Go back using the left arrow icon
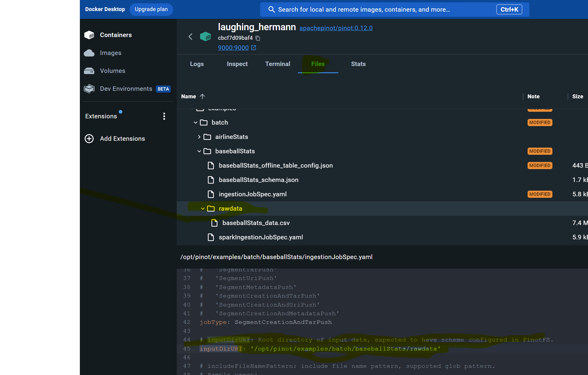588x375 pixels. coord(191,36)
